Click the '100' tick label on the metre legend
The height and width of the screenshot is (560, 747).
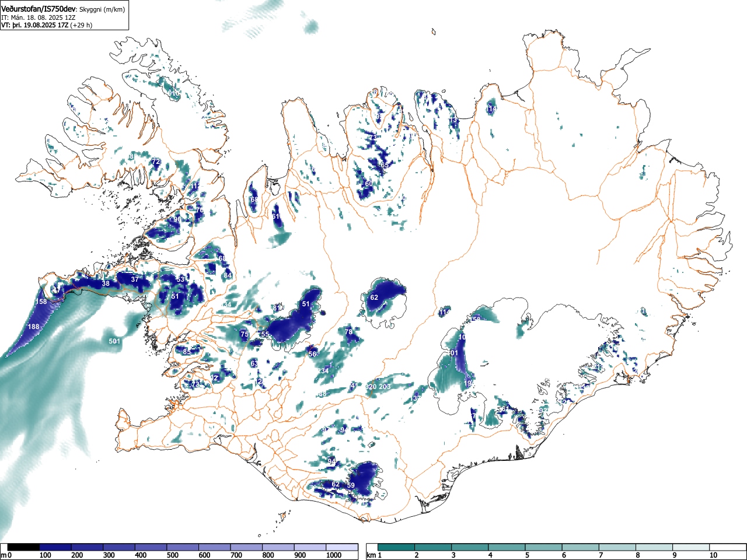click(45, 555)
